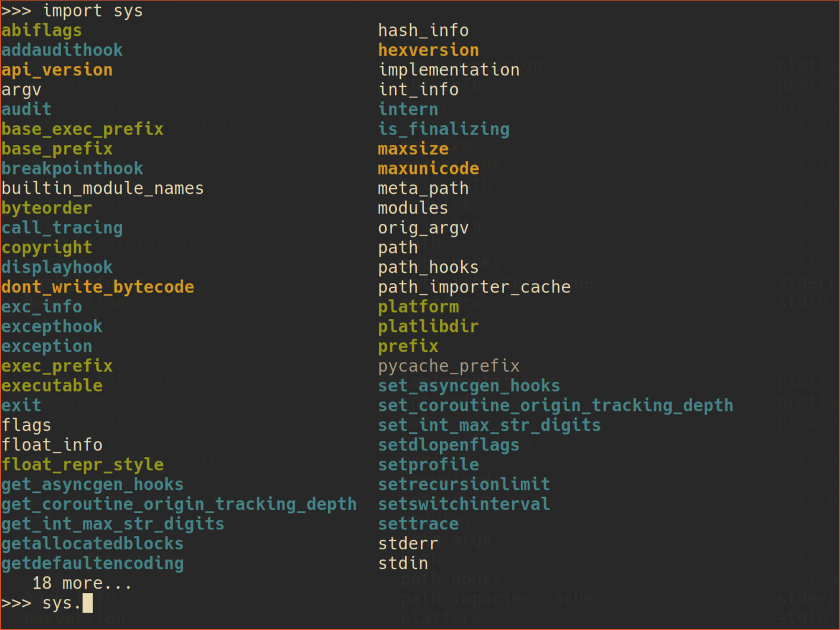
Task: Click the hexversion completion
Action: pos(428,50)
